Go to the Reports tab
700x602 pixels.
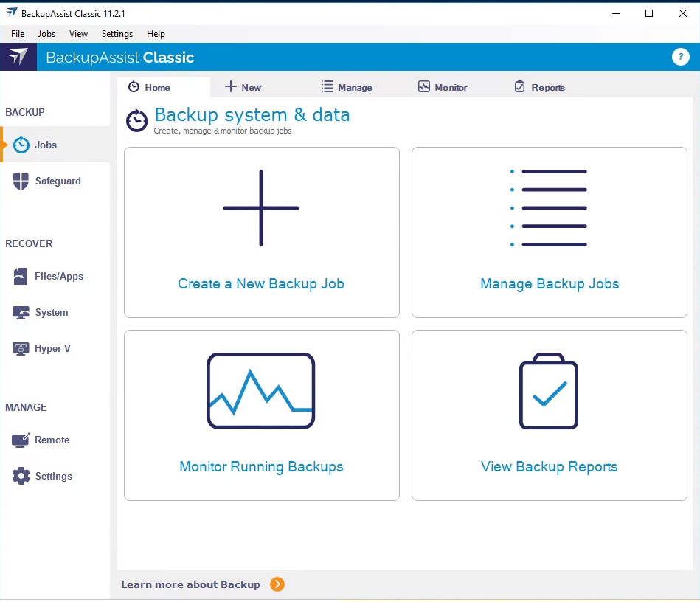[x=539, y=87]
